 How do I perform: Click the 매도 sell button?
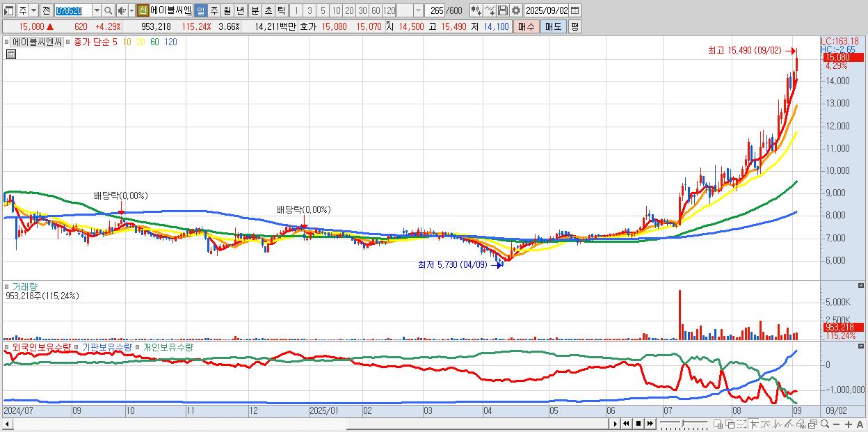pos(554,26)
